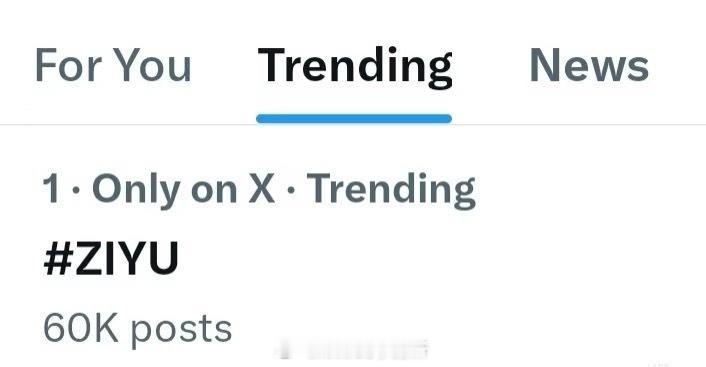The width and height of the screenshot is (706, 367).
Task: Click the word For in first tab
Action: (x=68, y=66)
